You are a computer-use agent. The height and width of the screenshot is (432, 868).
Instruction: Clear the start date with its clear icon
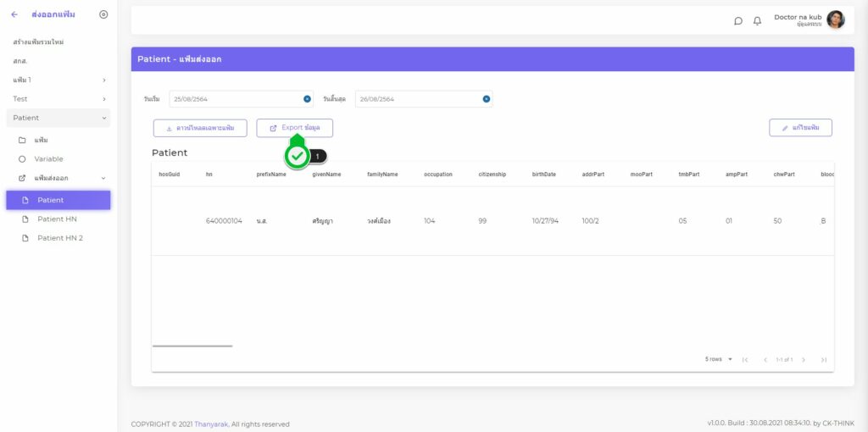307,99
